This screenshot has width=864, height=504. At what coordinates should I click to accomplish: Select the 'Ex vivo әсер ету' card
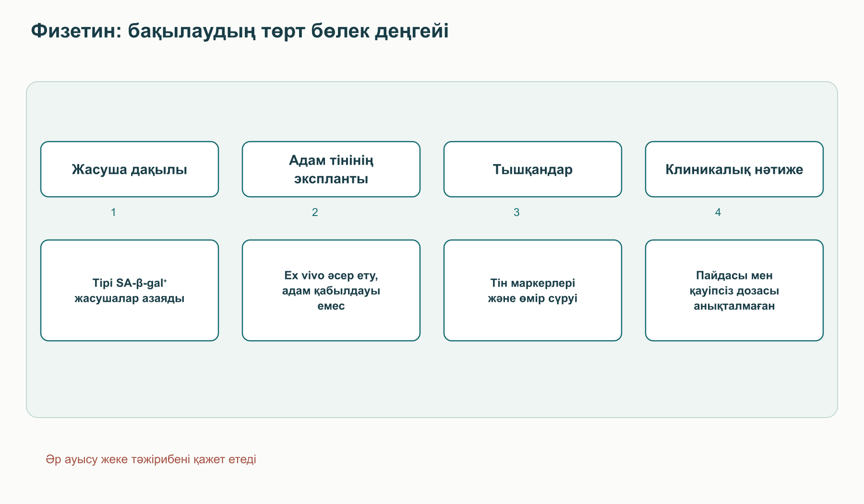tap(331, 290)
